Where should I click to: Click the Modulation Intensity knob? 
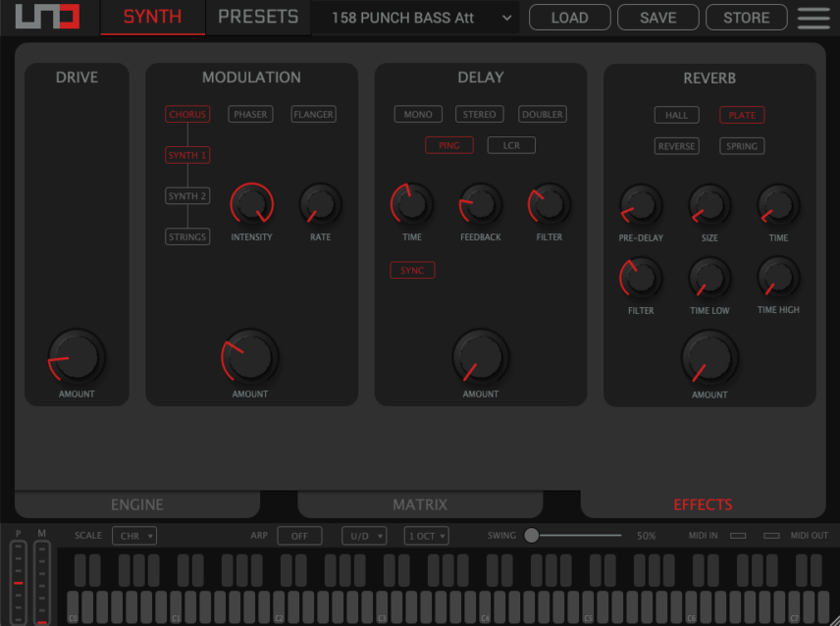coord(252,204)
